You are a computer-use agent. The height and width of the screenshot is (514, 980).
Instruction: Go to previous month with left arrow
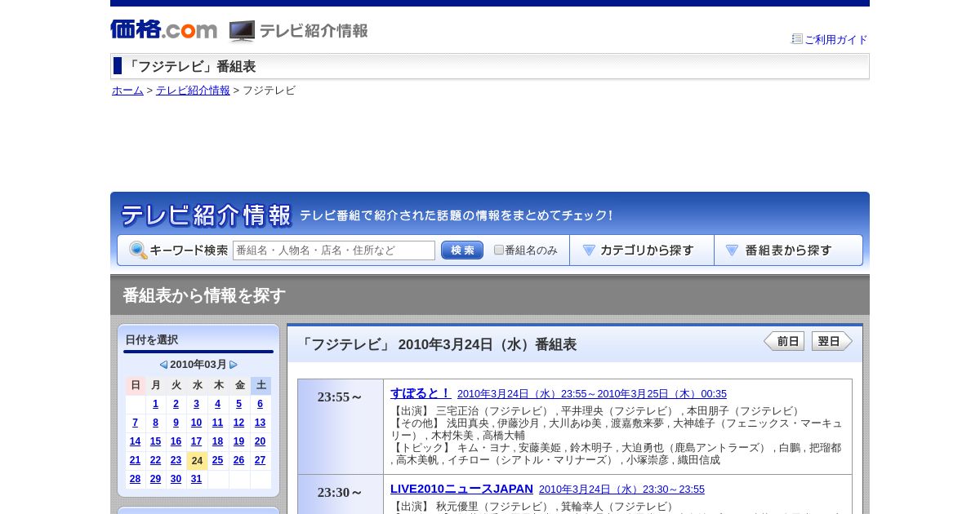click(163, 365)
